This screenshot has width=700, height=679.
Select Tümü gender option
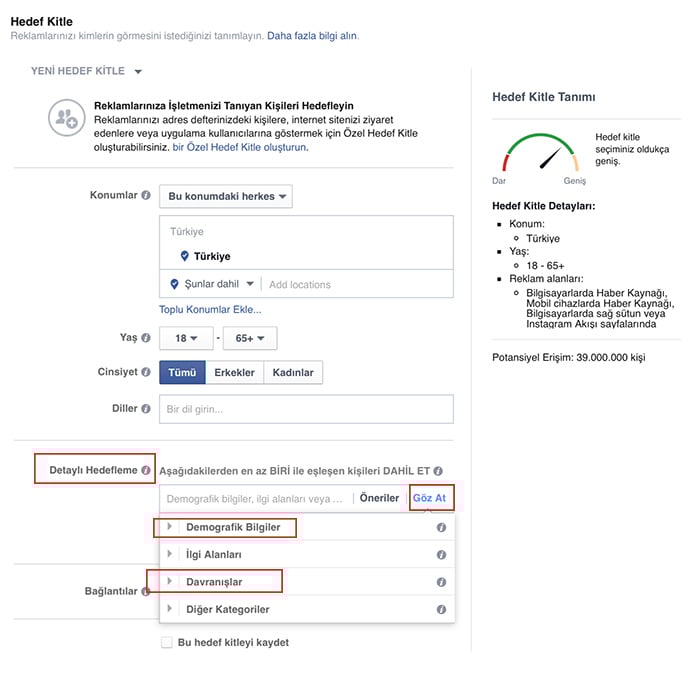182,372
